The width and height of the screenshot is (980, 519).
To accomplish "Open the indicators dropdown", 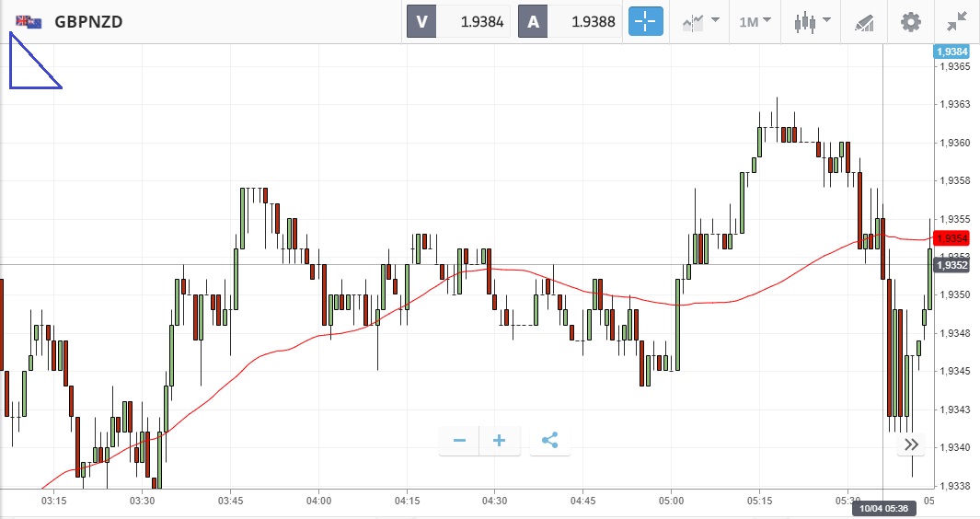I will point(700,22).
